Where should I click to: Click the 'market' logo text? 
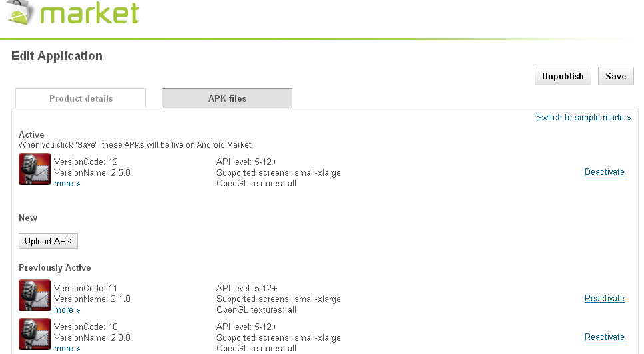click(x=89, y=13)
